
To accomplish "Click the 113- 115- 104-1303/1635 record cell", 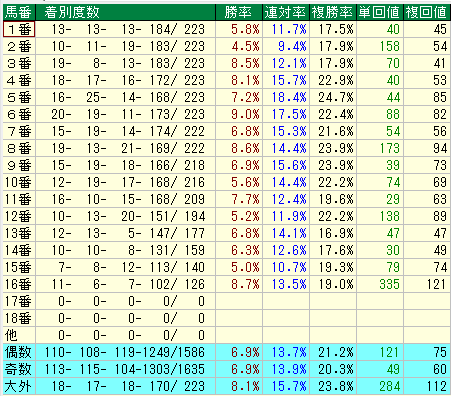I will [125, 369].
